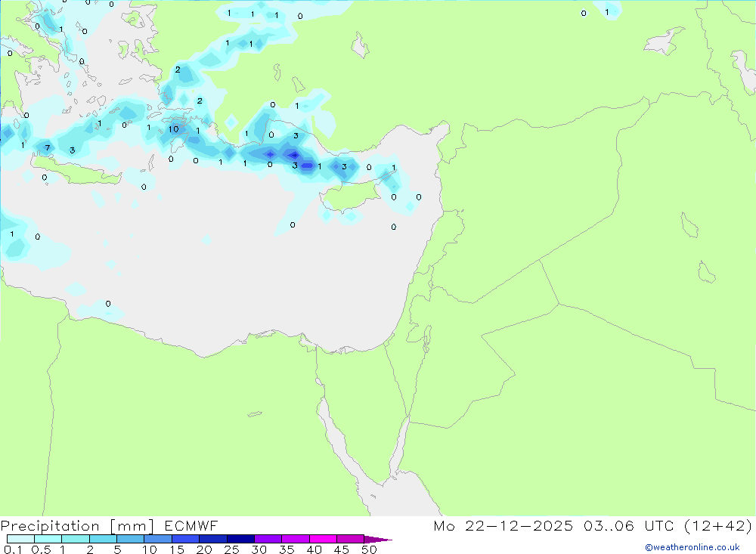
Task: Click the legend label "40"
Action: click(314, 549)
